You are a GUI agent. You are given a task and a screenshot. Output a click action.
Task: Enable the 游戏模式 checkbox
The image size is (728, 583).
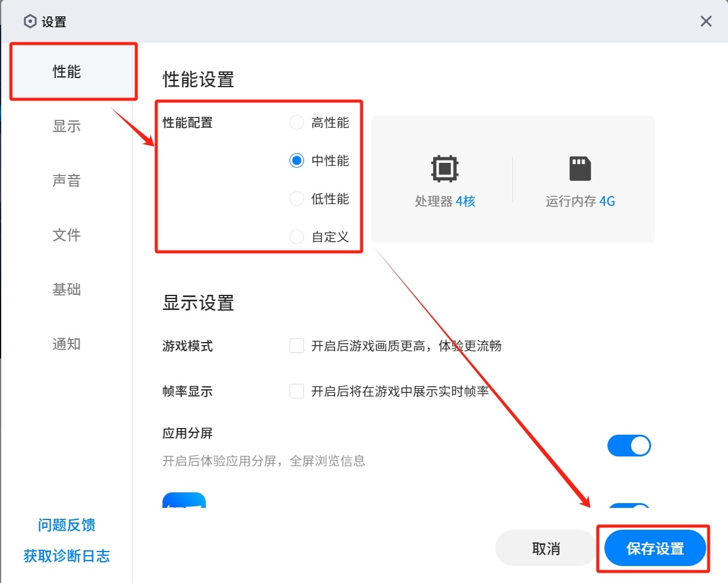point(296,346)
